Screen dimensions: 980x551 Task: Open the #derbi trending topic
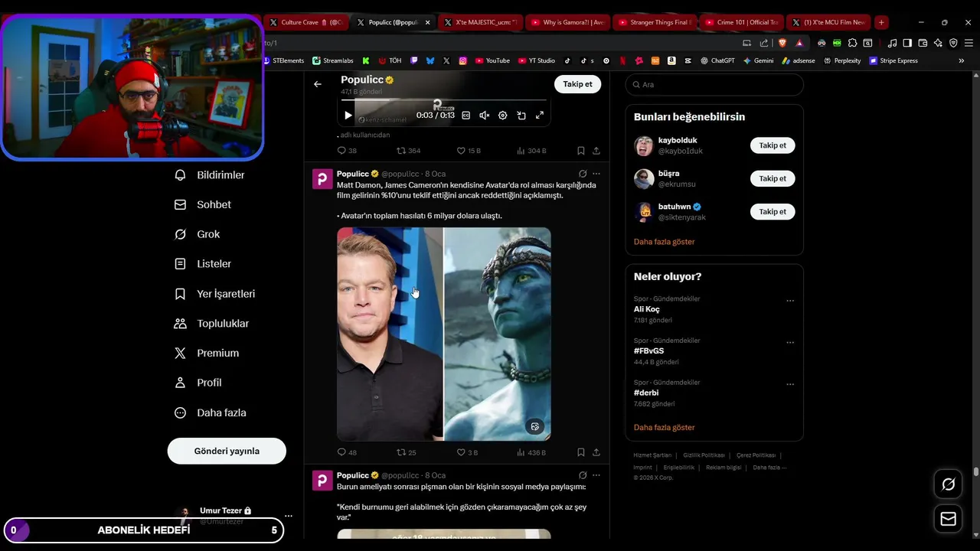coord(646,393)
